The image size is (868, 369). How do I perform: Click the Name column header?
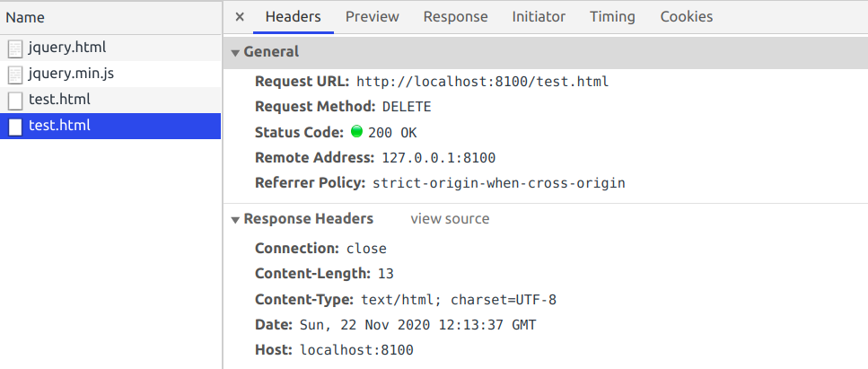pyautogui.click(x=25, y=18)
